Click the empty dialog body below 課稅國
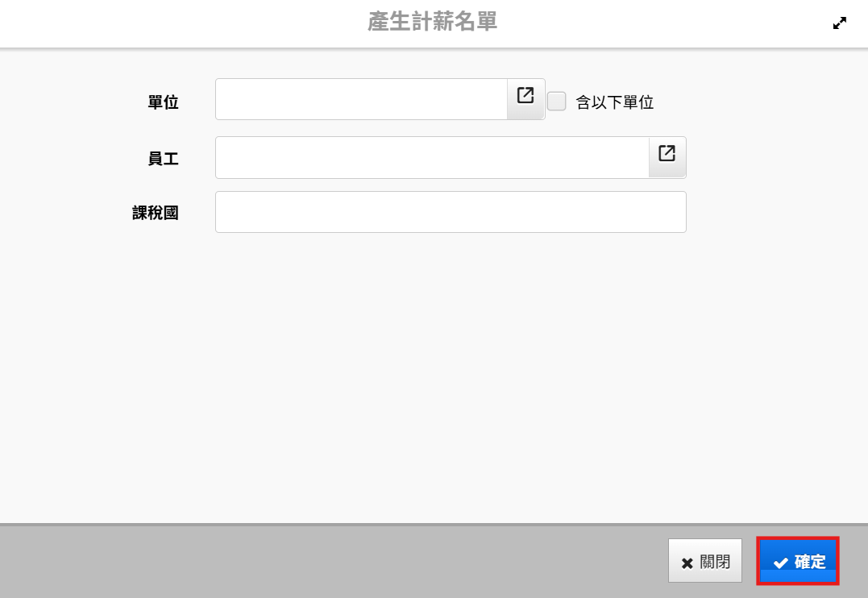868x598 pixels. [434, 371]
